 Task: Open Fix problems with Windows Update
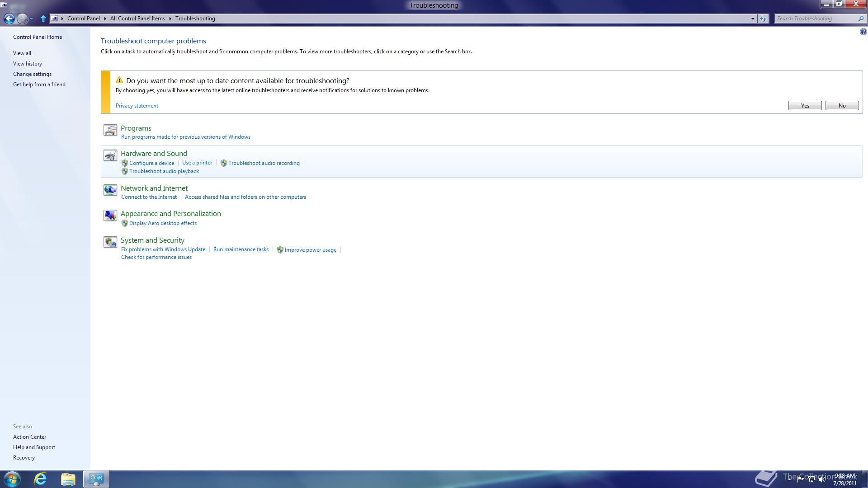163,249
